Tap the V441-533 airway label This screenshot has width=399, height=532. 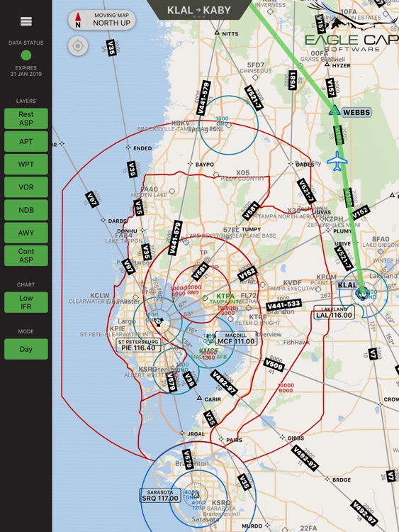click(283, 305)
